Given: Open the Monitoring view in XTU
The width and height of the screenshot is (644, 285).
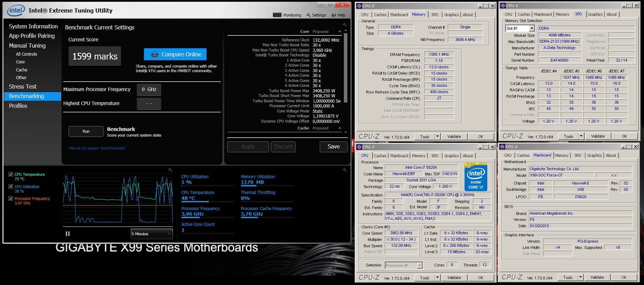Looking at the screenshot, I should click(x=287, y=15).
